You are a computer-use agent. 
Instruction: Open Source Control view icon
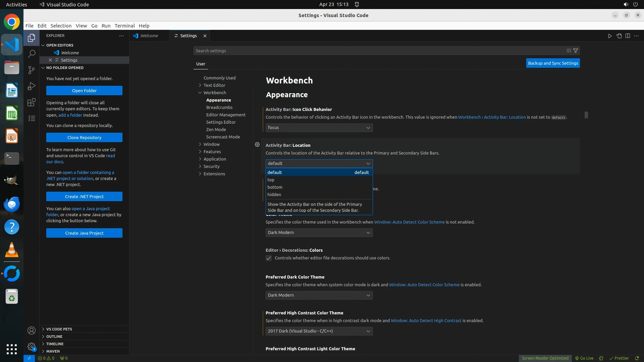(32, 70)
